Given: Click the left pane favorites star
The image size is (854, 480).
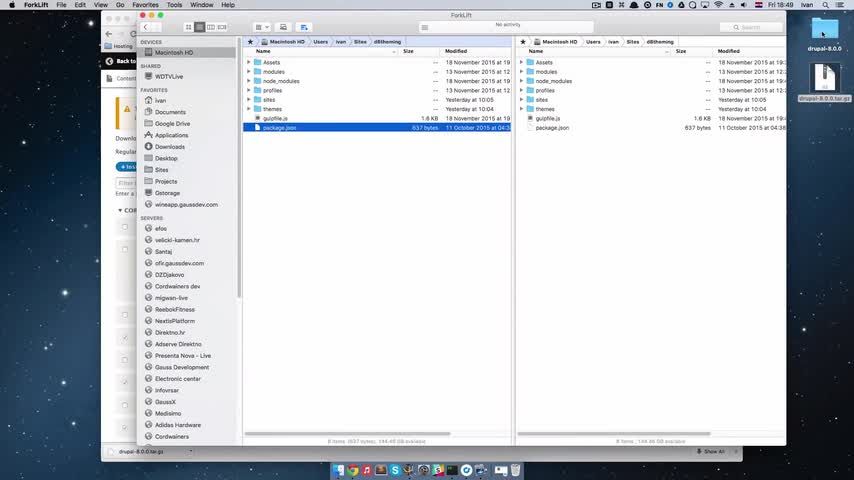Looking at the screenshot, I should [x=251, y=42].
